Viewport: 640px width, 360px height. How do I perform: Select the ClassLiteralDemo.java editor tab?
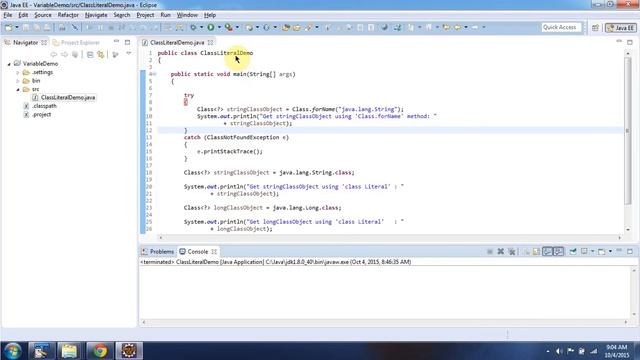(x=177, y=42)
